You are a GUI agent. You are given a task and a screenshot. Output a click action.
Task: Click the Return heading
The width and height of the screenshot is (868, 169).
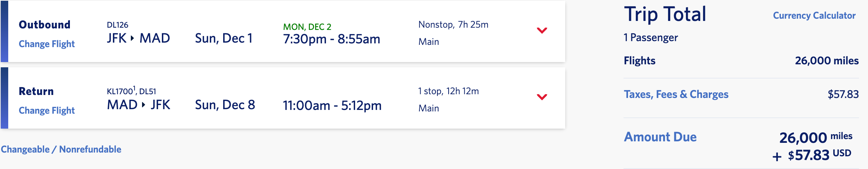[x=36, y=91]
